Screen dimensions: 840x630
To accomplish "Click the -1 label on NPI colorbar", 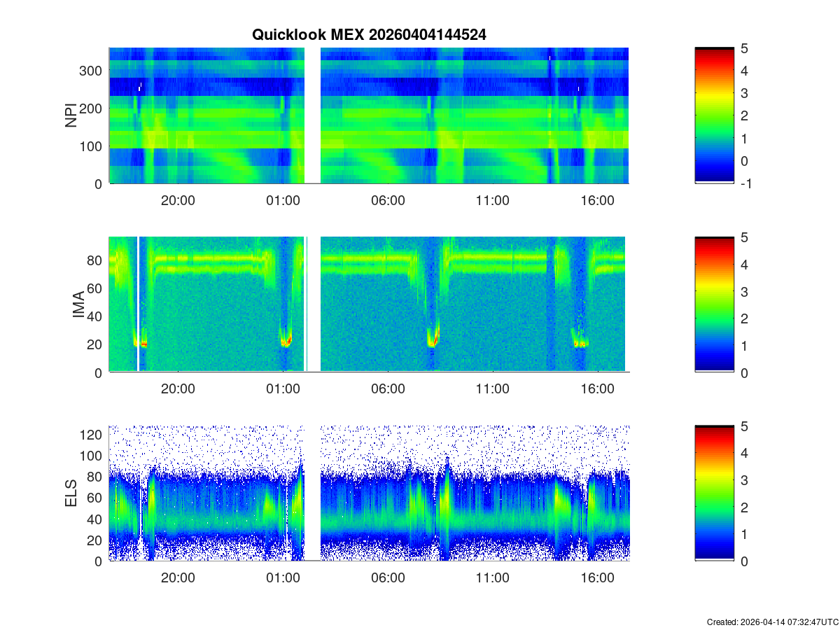I will pyautogui.click(x=748, y=183).
